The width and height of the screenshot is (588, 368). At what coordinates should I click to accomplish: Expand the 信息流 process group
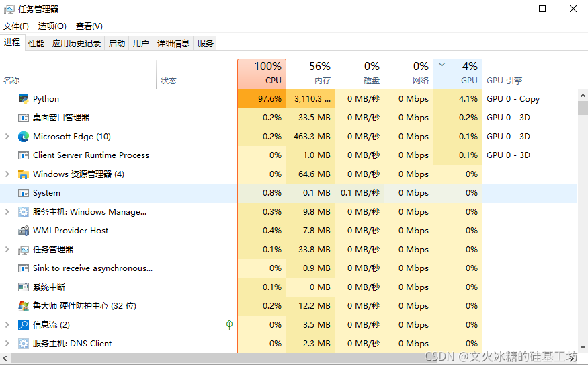click(x=7, y=325)
